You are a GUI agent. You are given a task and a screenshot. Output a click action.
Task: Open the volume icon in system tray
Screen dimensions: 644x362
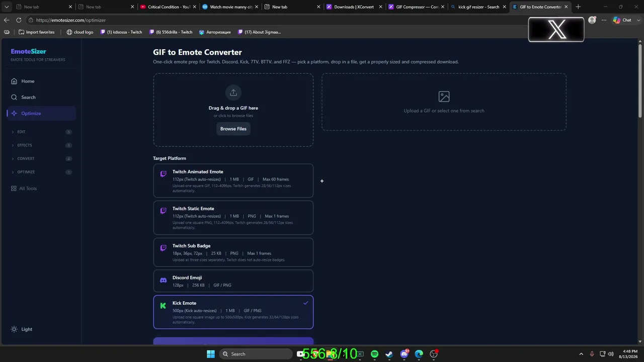click(x=611, y=354)
